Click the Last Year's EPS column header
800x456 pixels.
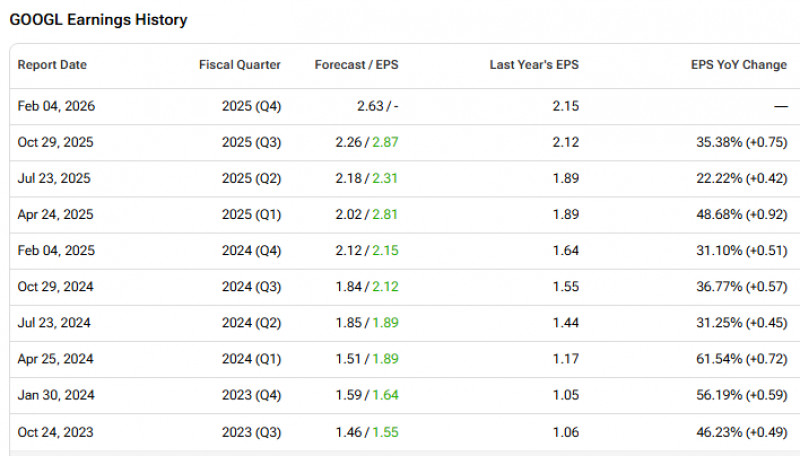click(534, 65)
